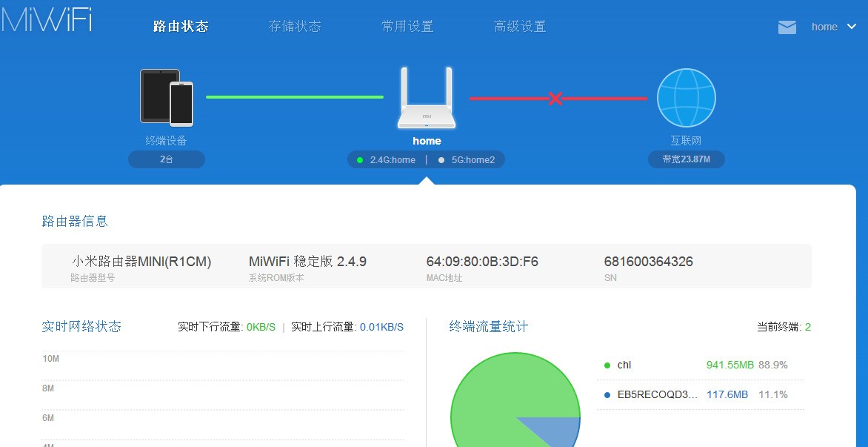Screen dimensions: 868x447
Task: Click the 2台 device count badge
Action: pyautogui.click(x=166, y=159)
